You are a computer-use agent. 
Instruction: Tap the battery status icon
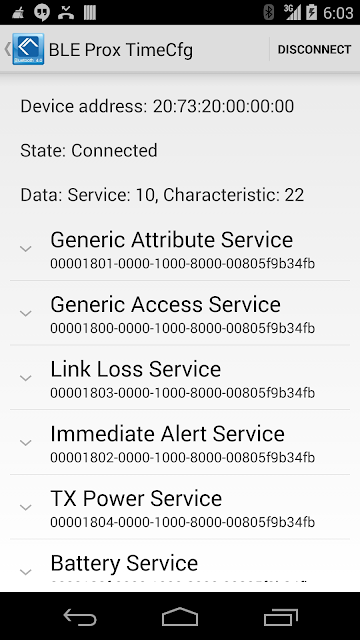311,12
